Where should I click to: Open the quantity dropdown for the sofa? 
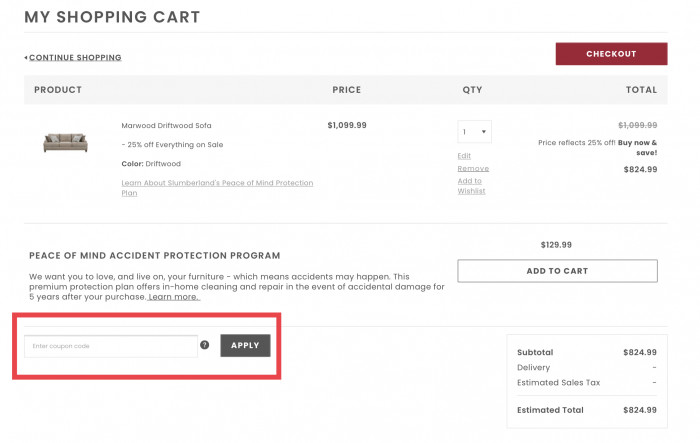pos(474,132)
